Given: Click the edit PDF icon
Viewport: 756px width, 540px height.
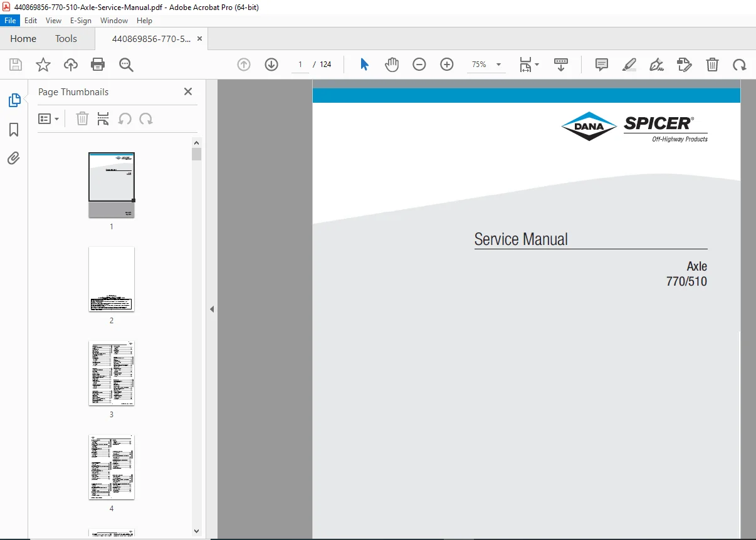Looking at the screenshot, I should point(685,65).
